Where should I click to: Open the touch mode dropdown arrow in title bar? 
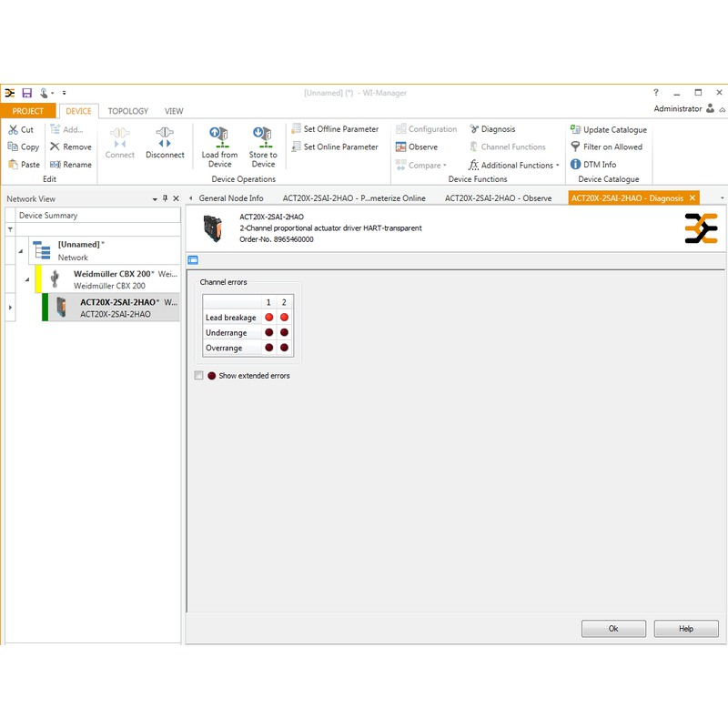coord(53,94)
